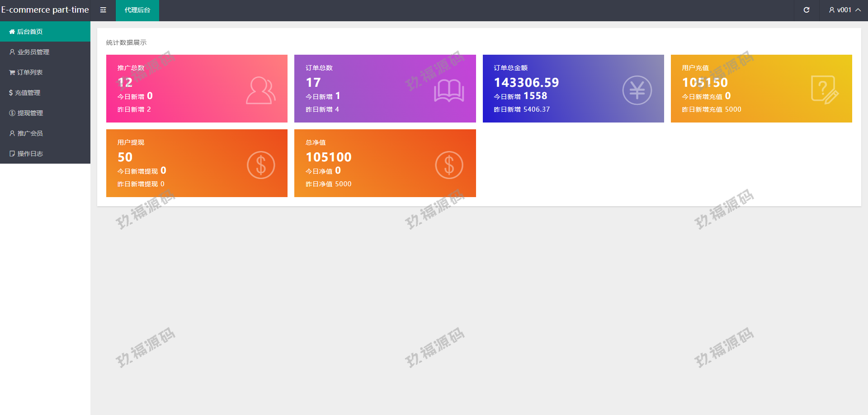Click the dollar icon on 总净值 card
The height and width of the screenshot is (415, 868).
pyautogui.click(x=449, y=165)
